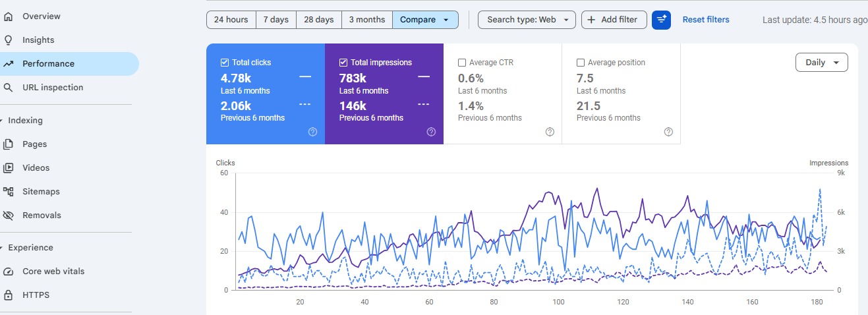Click the blue filter sparkle icon button
868x315 pixels.
[661, 20]
